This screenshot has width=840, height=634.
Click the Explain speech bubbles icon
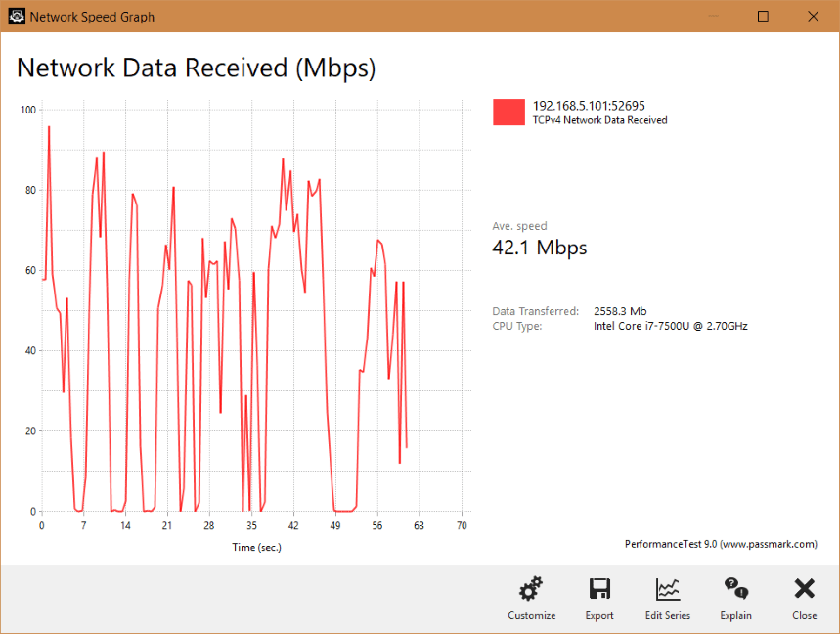click(x=736, y=589)
